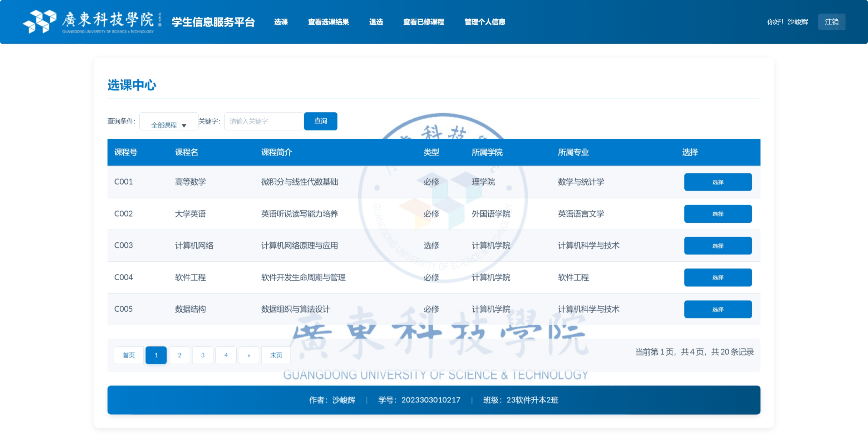Viewport: 868px width, 435px height.
Task: Click 选择 for 数据结构 course C005
Action: click(718, 309)
